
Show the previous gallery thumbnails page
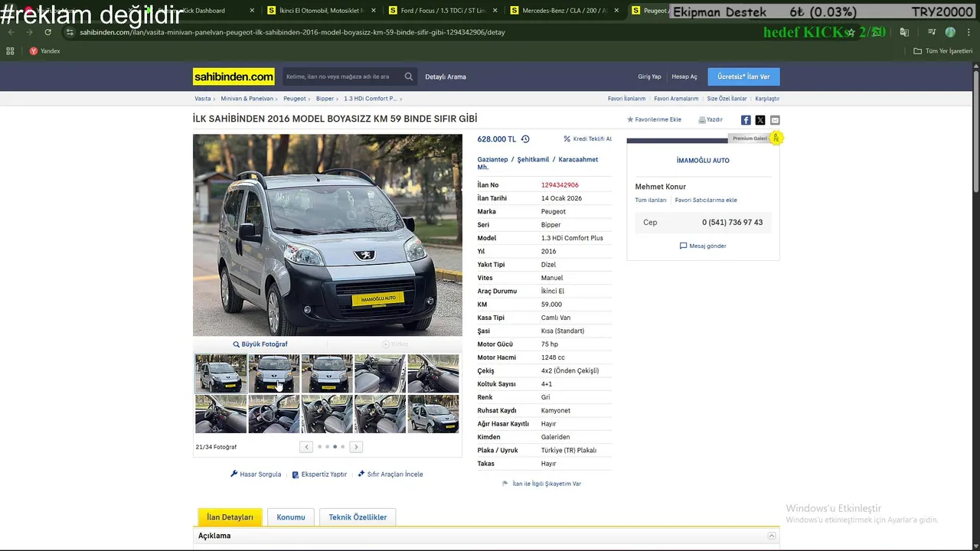306,447
